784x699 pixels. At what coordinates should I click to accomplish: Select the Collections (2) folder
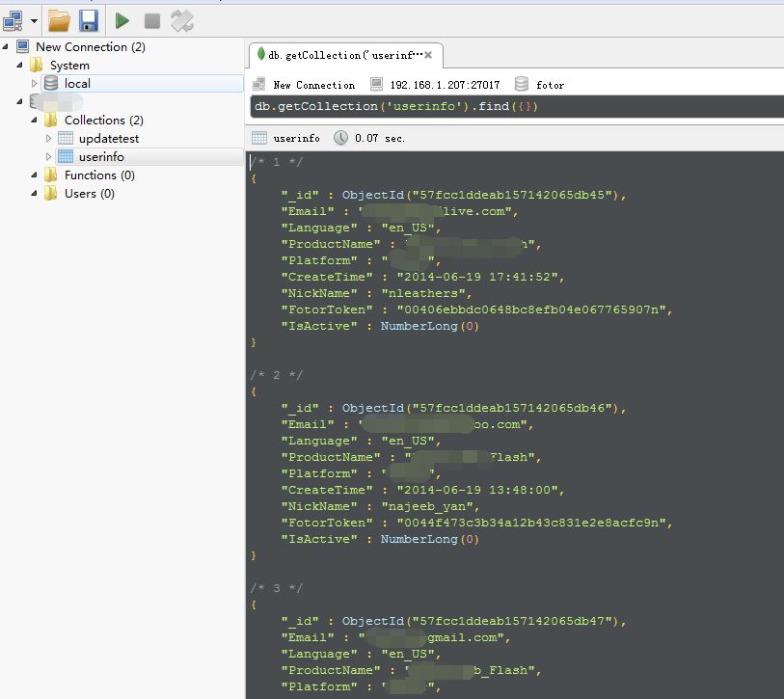click(103, 121)
